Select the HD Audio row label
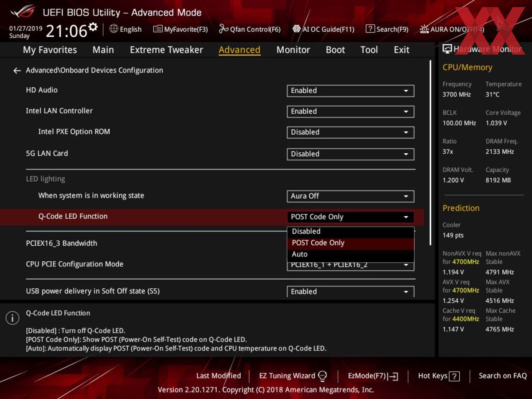The image size is (532, 399). point(41,90)
